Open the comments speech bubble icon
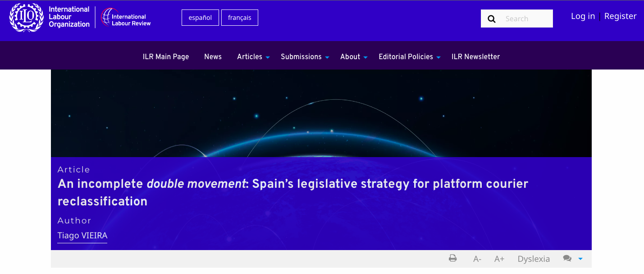644x274 pixels. point(567,259)
